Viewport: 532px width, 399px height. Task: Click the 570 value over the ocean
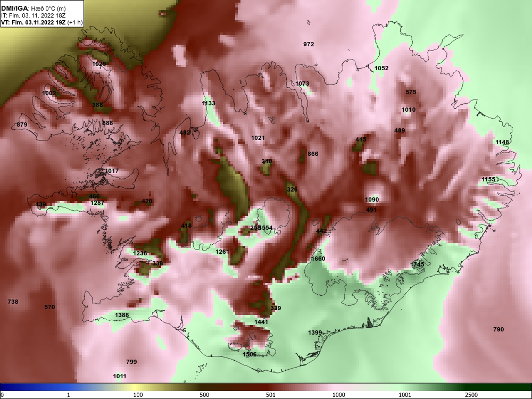pyautogui.click(x=49, y=307)
